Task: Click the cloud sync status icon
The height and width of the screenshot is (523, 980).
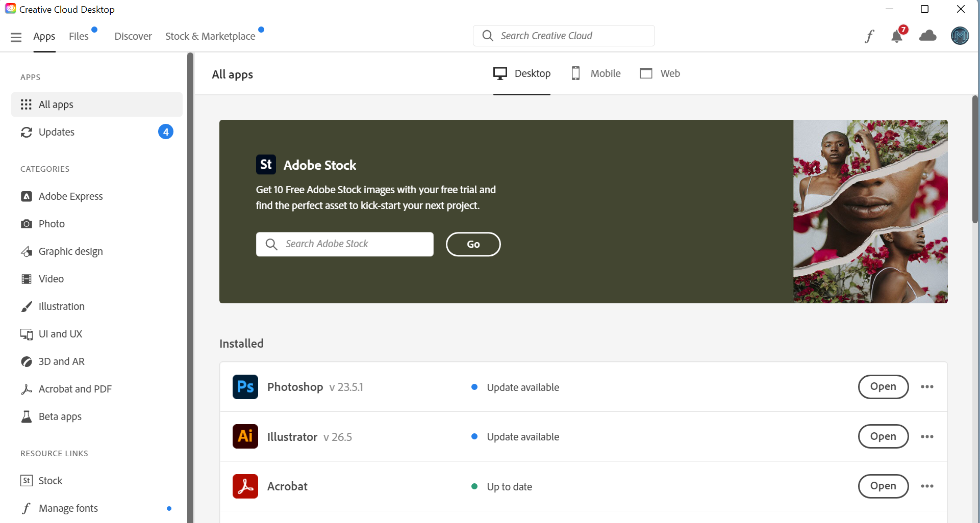Action: click(928, 36)
